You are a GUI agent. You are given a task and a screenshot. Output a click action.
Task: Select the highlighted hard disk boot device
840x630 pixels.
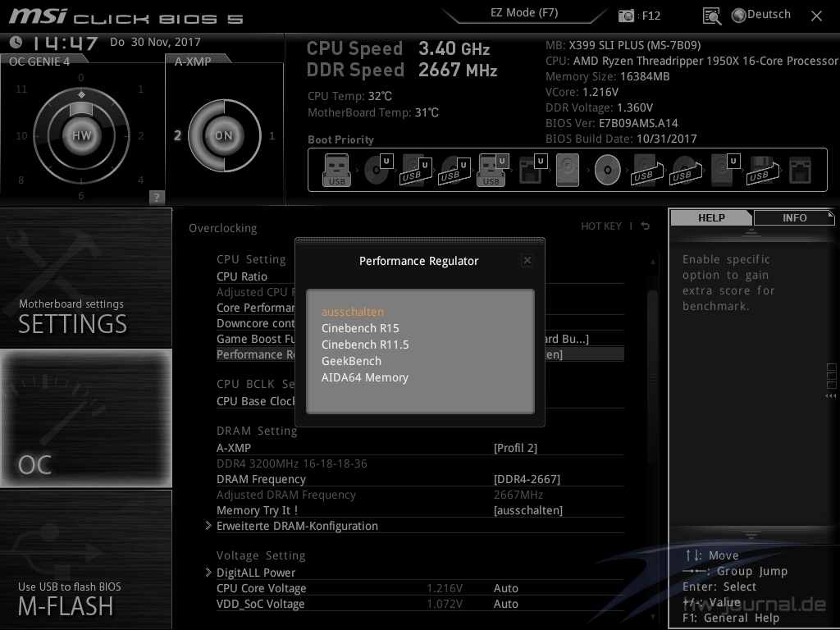(x=568, y=170)
